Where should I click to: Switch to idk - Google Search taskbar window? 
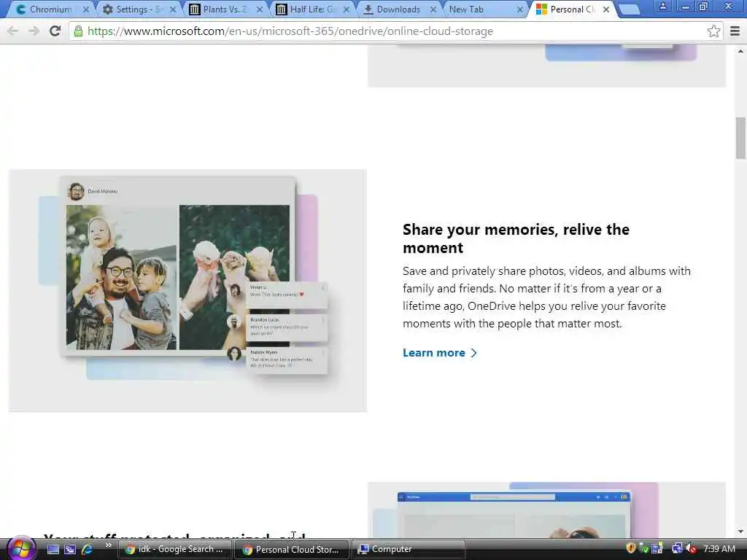[x=174, y=549]
